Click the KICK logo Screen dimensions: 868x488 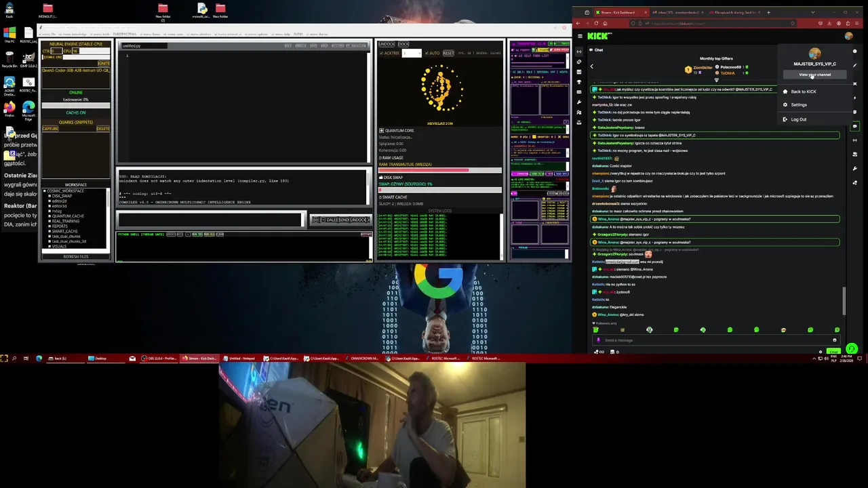[x=599, y=36]
